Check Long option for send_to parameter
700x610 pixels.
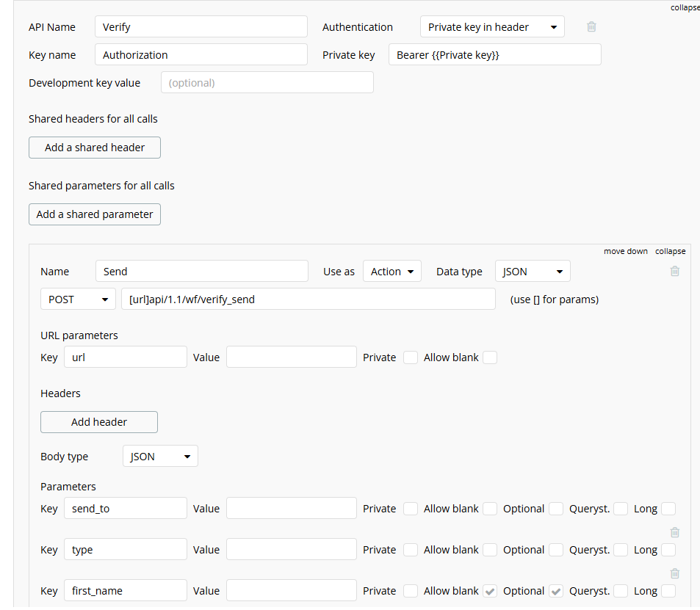point(668,509)
